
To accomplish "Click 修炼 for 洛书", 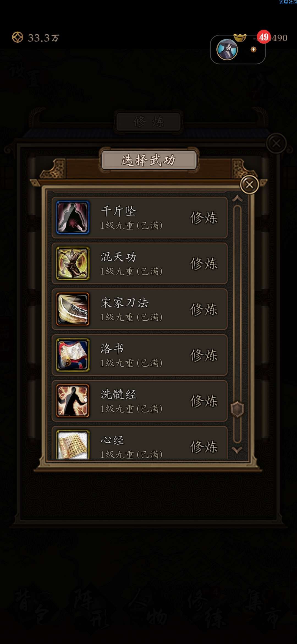I will (x=204, y=355).
